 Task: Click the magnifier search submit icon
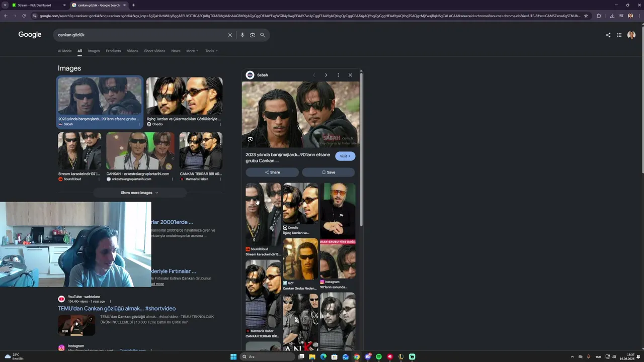262,35
